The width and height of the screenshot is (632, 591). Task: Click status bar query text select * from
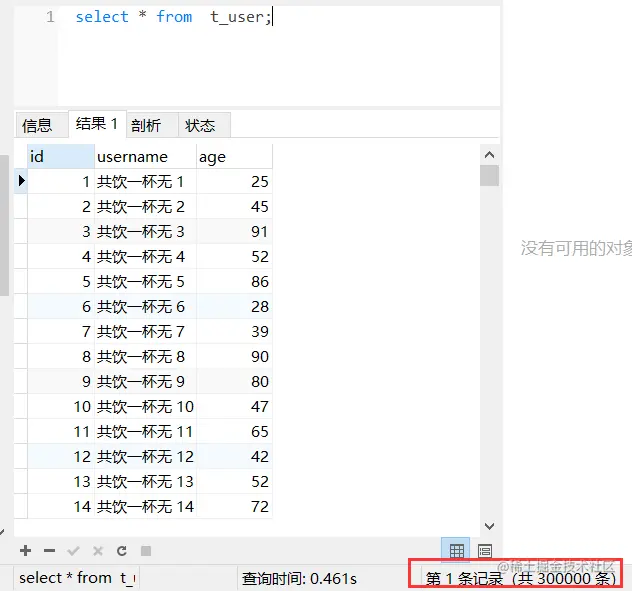[77, 578]
